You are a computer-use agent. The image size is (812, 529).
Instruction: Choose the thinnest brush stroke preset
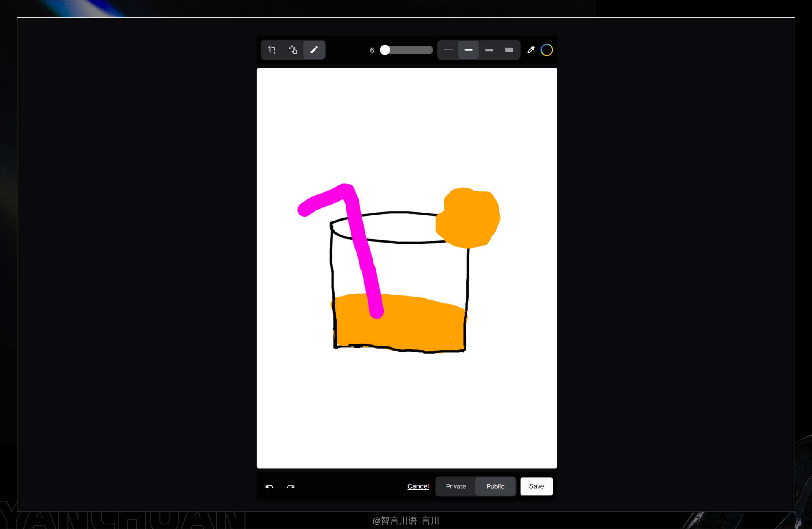click(x=448, y=50)
